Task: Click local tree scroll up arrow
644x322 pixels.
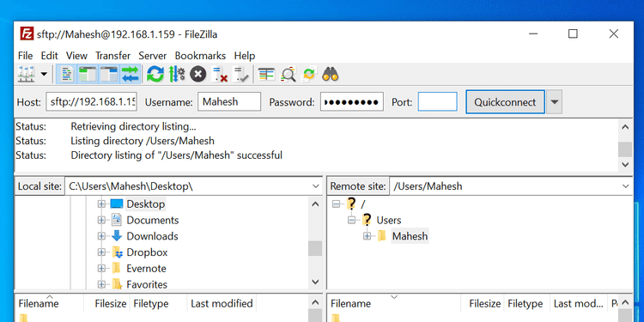Action: 315,204
